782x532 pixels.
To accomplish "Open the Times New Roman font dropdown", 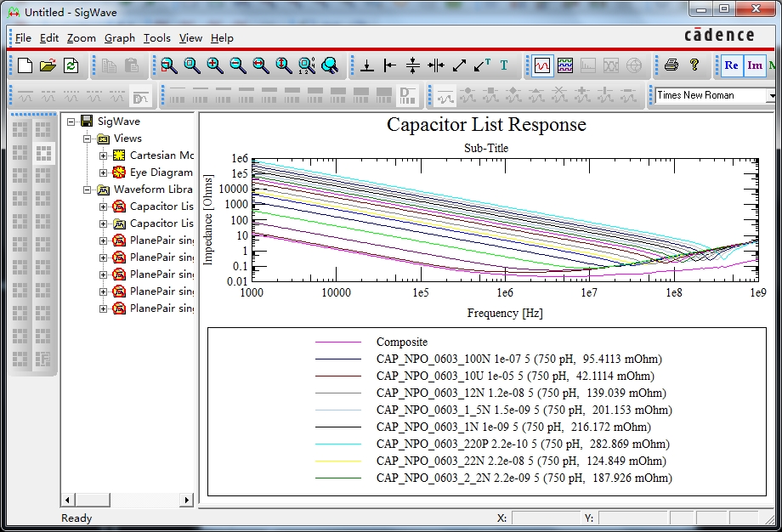I will click(x=772, y=95).
